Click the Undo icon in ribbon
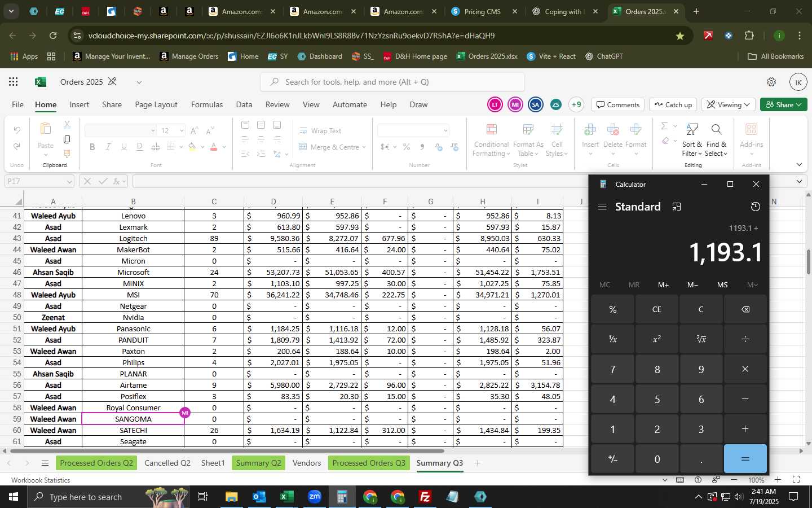Viewport: 812px width, 508px height. [17, 130]
